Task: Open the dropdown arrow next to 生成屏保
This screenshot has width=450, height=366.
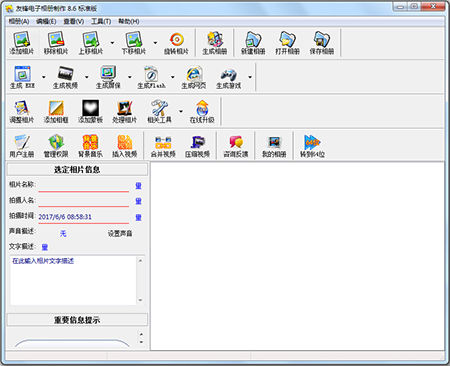Action: coord(130,77)
